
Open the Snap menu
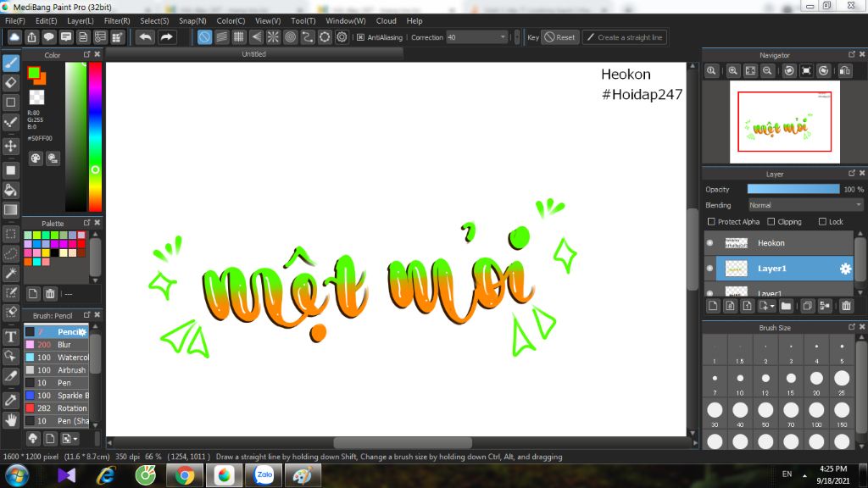[192, 20]
